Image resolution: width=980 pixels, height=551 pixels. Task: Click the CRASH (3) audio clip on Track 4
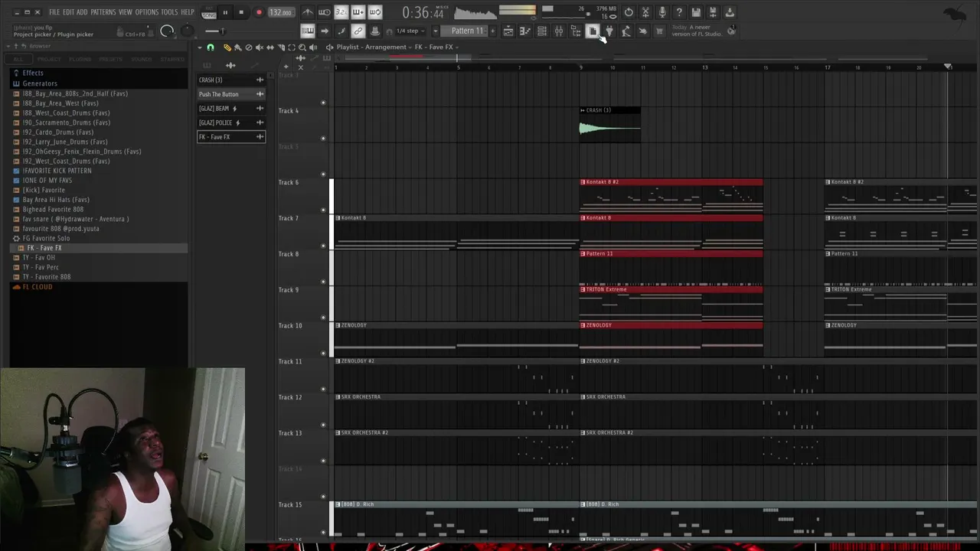point(610,123)
